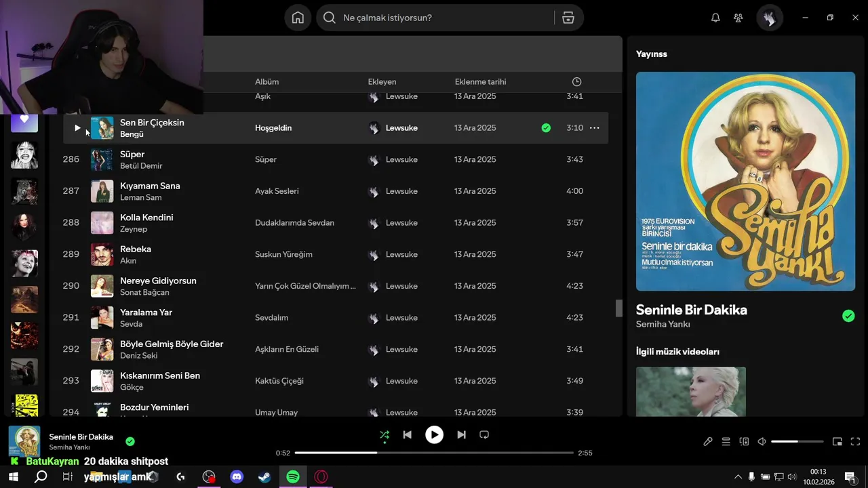Open Windows Start menu
Viewport: 868px width, 488px height.
pyautogui.click(x=13, y=476)
